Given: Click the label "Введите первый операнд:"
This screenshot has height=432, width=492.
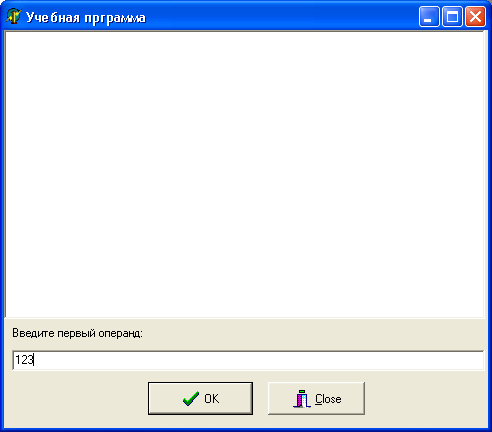Looking at the screenshot, I should (x=77, y=333).
